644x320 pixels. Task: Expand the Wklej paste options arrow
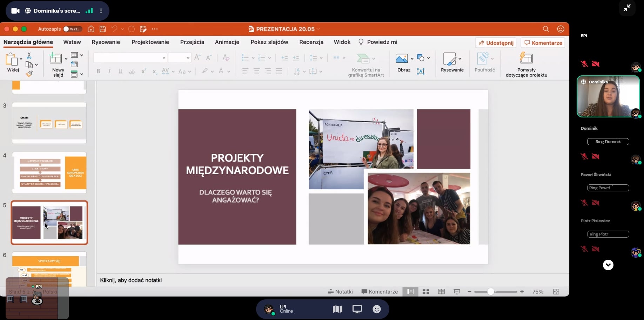(x=21, y=59)
